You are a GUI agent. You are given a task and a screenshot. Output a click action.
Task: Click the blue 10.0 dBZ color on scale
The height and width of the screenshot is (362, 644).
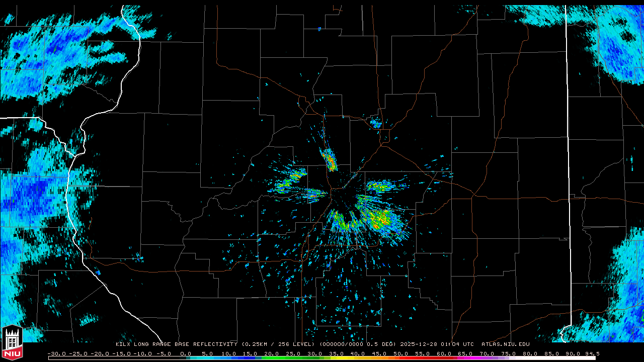(x=229, y=358)
